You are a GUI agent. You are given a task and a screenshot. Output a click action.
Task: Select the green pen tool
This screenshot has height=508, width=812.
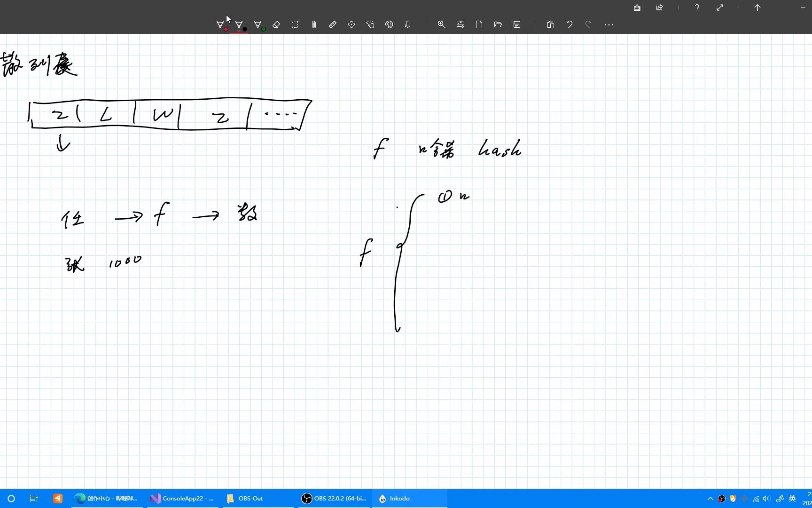[x=258, y=25]
